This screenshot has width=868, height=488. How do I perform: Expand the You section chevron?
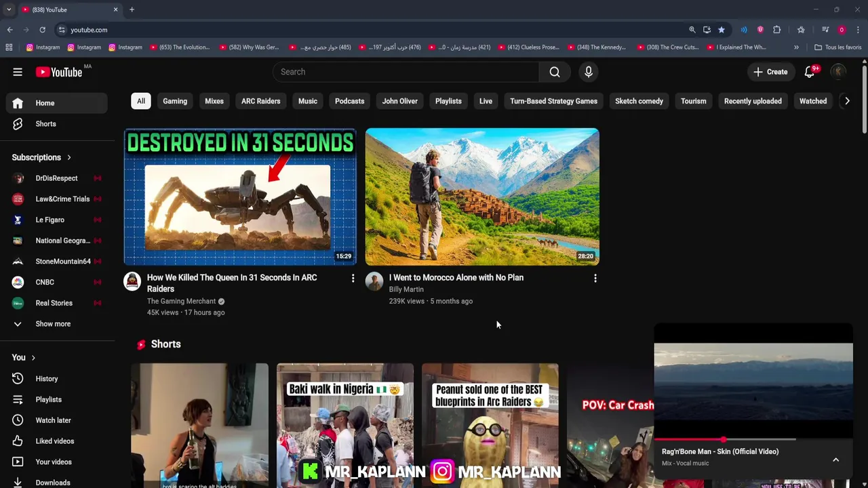pos(33,358)
